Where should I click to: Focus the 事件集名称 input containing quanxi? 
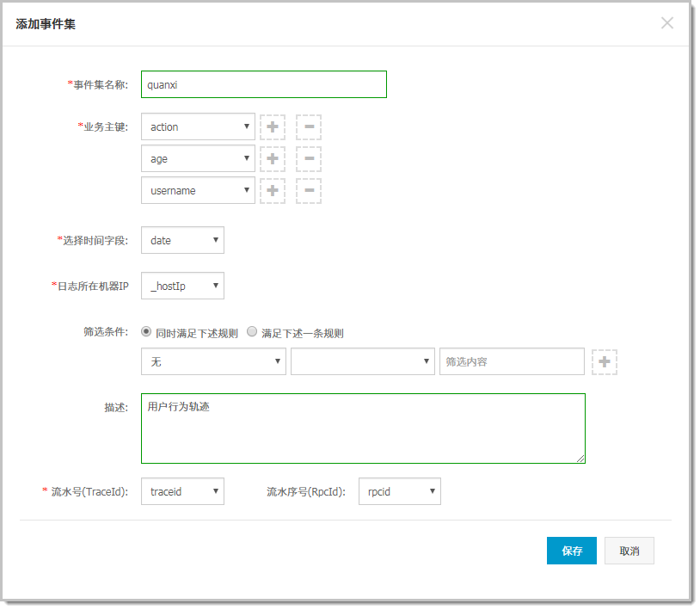point(264,84)
